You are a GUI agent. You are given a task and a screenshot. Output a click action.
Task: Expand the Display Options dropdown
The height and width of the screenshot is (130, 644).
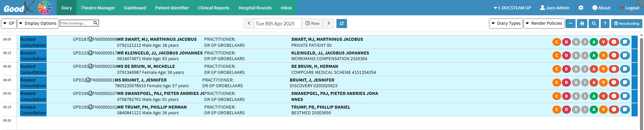pos(38,23)
